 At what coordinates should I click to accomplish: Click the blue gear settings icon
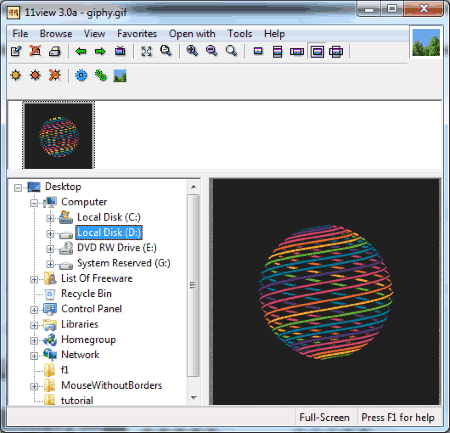81,76
